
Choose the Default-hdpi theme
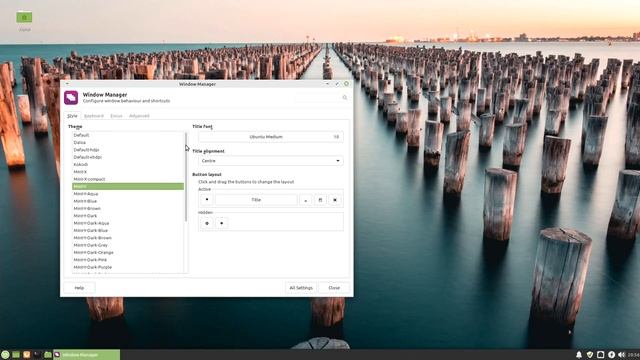point(128,150)
